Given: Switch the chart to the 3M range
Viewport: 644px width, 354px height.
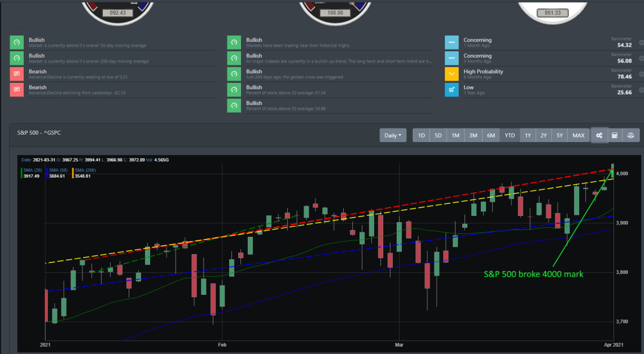Looking at the screenshot, I should click(473, 135).
